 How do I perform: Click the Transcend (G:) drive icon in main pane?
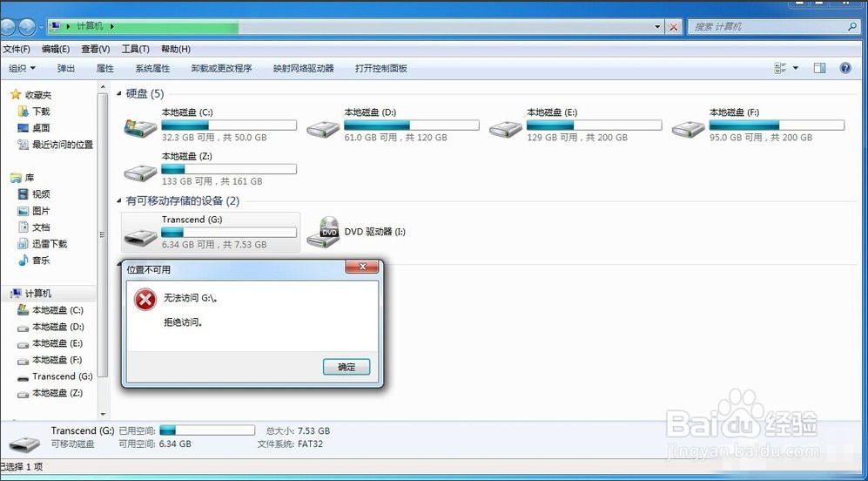(x=141, y=237)
